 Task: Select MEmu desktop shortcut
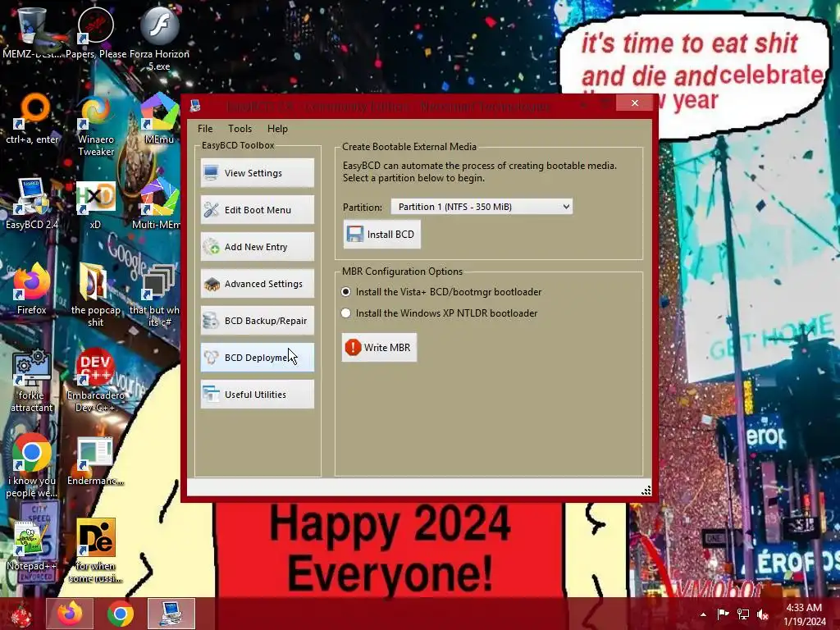tap(159, 119)
